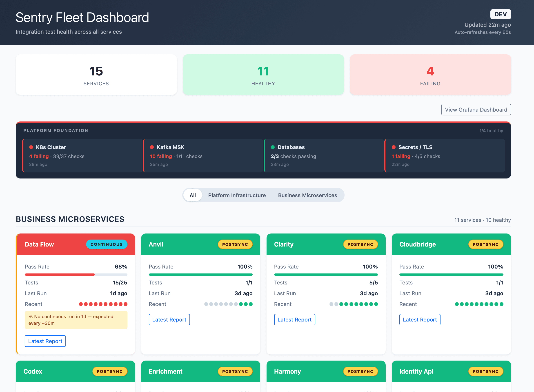Viewport: 534px width, 392px height.
Task: Open the View Grafana Dashboard button
Action: click(x=476, y=110)
